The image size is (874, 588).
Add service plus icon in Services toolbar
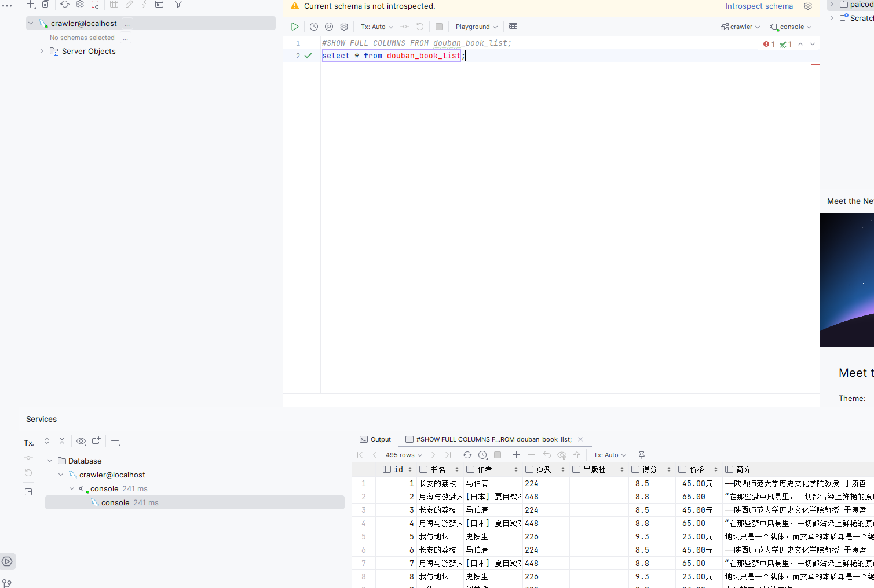pos(115,441)
